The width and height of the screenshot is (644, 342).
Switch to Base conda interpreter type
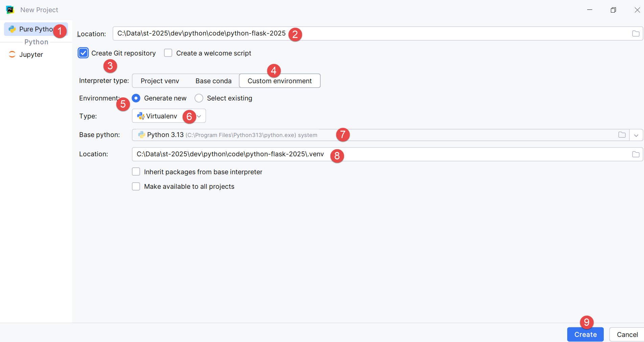tap(213, 81)
